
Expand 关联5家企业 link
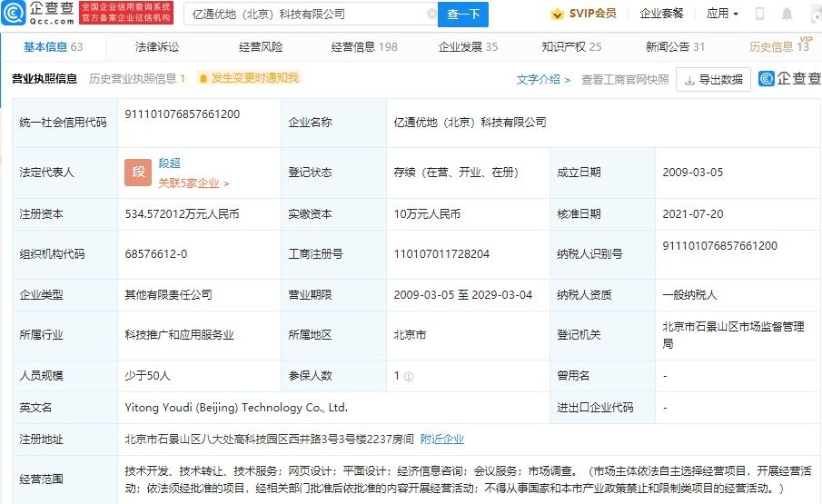[193, 183]
